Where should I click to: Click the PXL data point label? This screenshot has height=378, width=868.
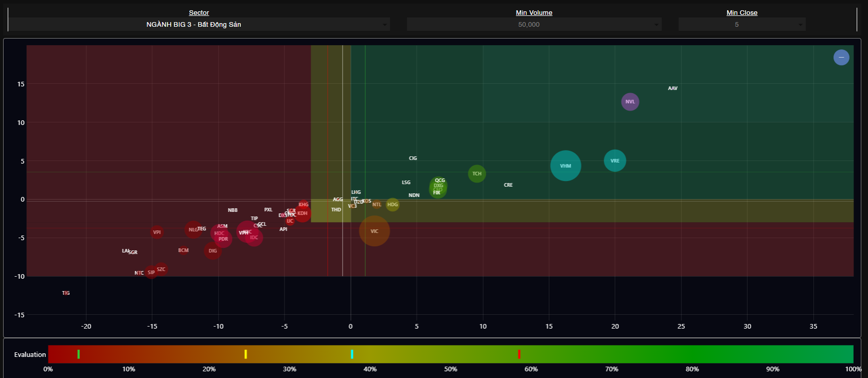pos(268,210)
